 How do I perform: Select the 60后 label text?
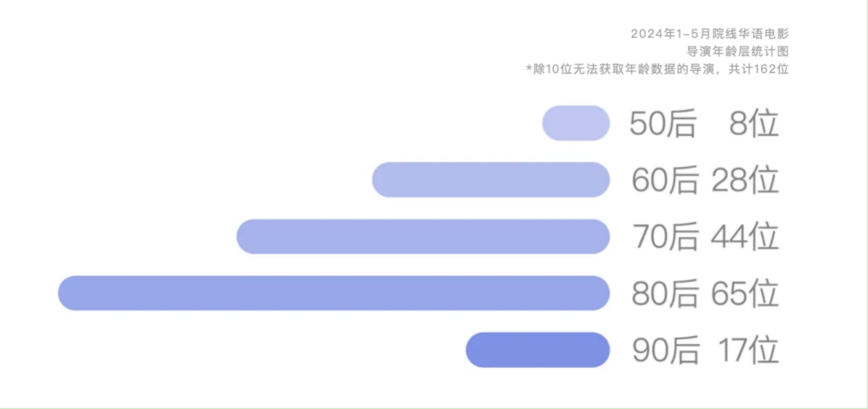665,181
